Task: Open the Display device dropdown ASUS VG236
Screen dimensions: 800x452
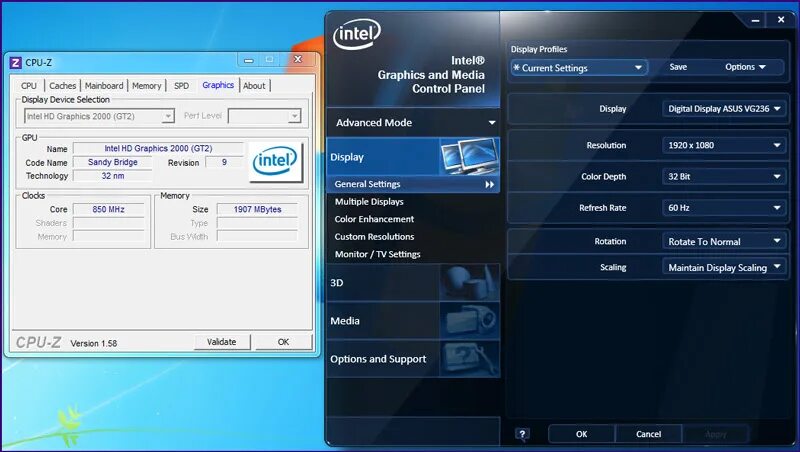Action: tap(723, 109)
